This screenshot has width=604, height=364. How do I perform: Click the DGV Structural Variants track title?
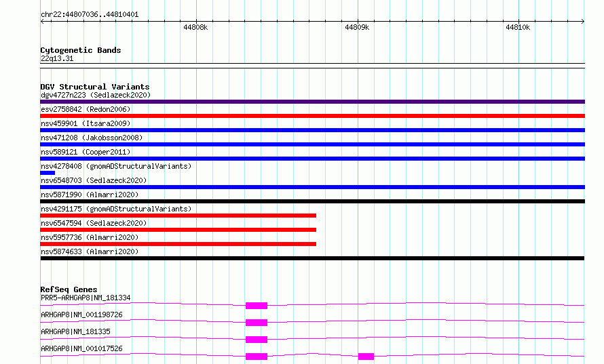(x=95, y=87)
